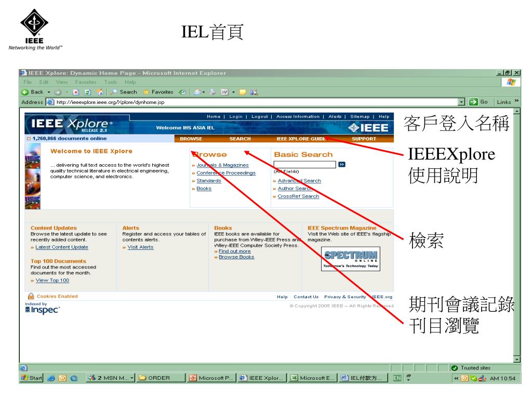The image size is (532, 399).
Task: Expand the Links toolbar chevron
Action: click(516, 101)
